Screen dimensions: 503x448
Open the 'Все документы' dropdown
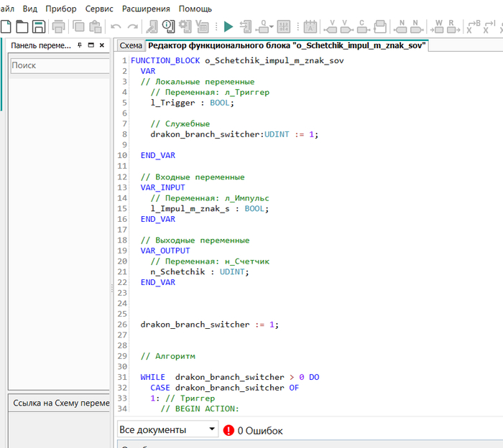click(x=168, y=429)
